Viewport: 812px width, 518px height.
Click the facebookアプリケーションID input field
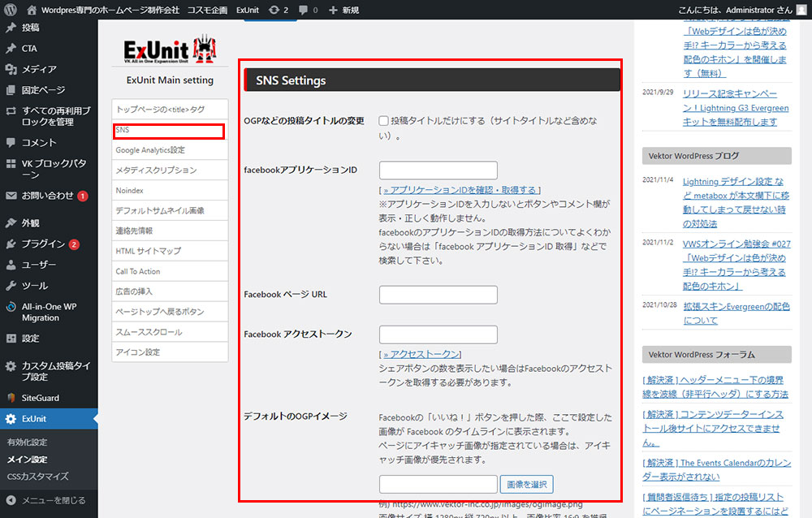tap(438, 170)
